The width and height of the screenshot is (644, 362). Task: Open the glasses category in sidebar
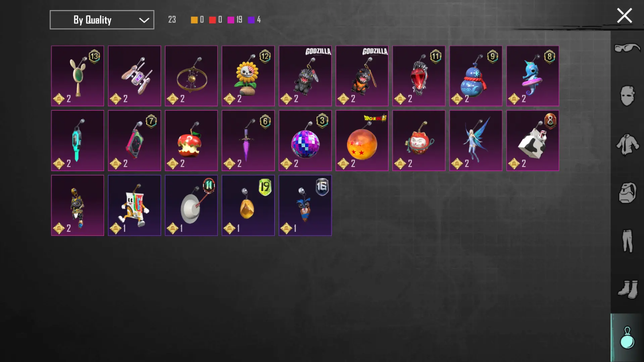[627, 48]
